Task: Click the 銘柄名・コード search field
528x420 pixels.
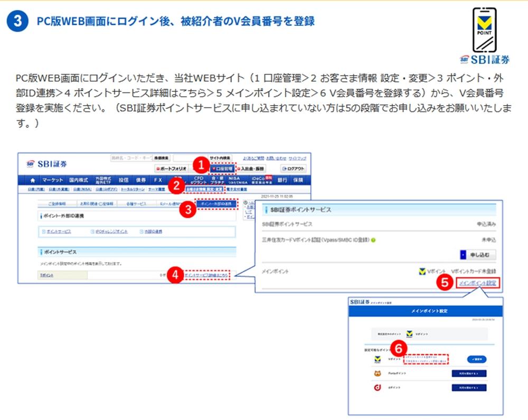Action: coord(131,158)
